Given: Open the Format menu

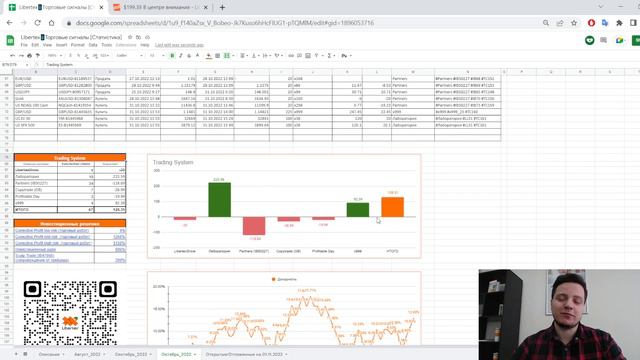Looking at the screenshot, I should (x=78, y=45).
